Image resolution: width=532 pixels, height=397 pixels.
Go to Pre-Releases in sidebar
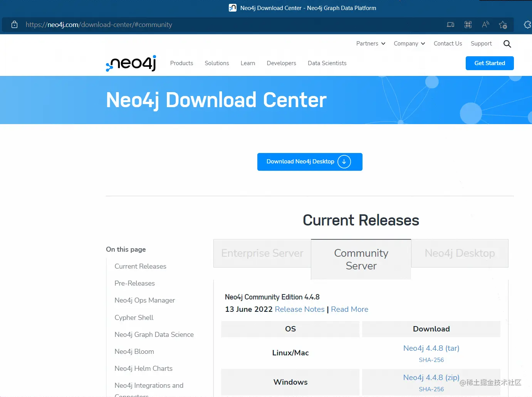(134, 283)
